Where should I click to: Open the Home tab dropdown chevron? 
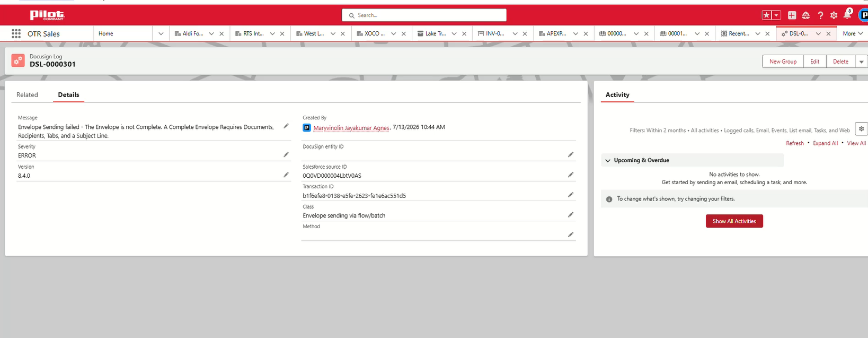point(161,33)
